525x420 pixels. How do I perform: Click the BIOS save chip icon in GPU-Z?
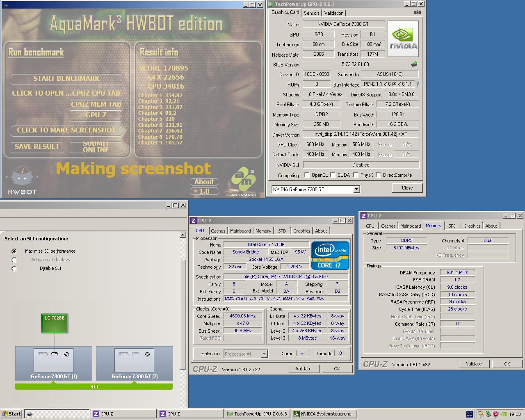414,64
